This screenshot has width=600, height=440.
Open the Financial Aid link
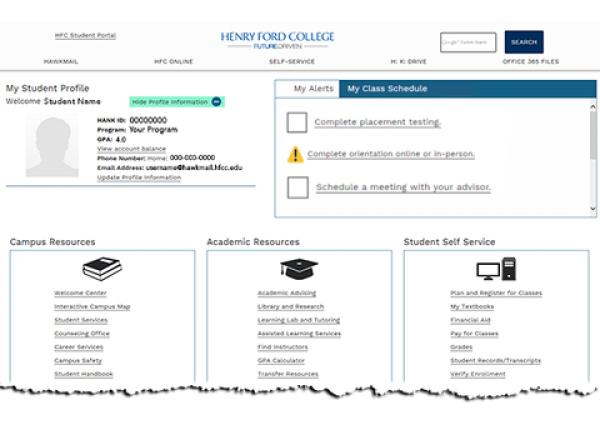tap(470, 320)
